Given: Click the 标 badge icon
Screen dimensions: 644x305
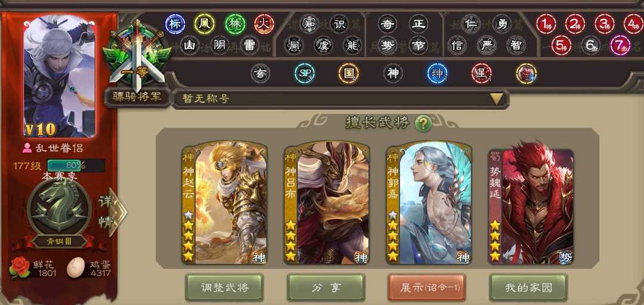Looking at the screenshot, I should click(175, 24).
